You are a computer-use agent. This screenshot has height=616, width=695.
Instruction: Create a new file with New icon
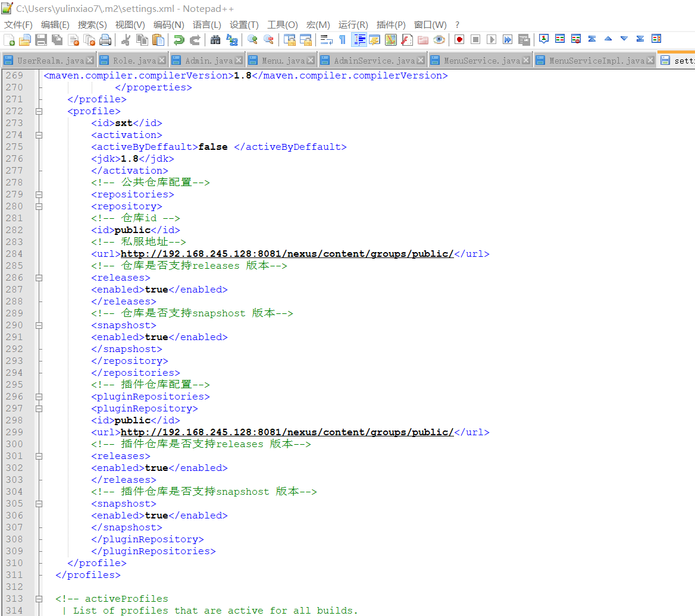[x=10, y=40]
